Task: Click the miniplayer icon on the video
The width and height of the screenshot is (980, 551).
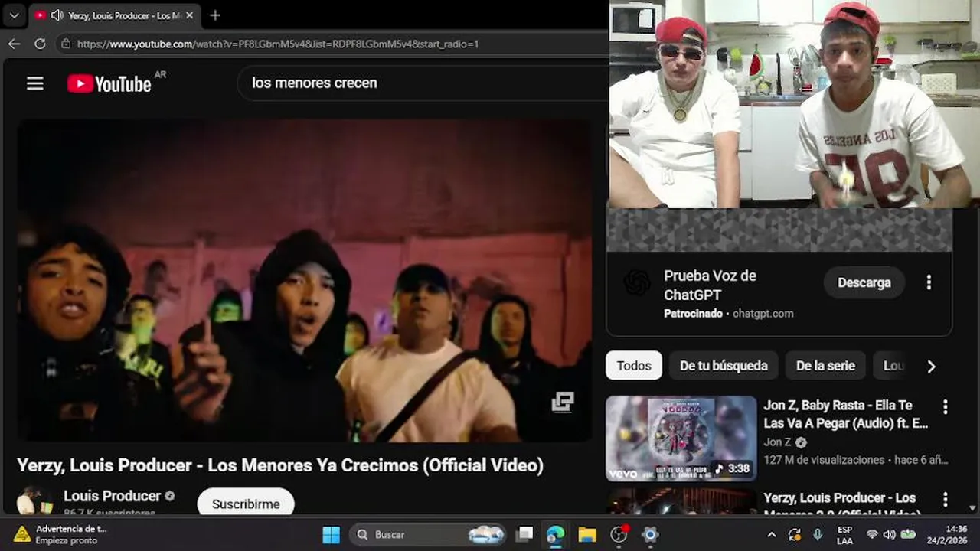Action: coord(563,403)
